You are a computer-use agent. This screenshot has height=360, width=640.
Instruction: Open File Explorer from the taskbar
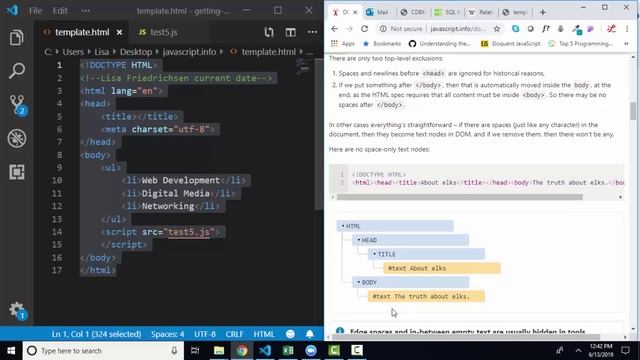pyautogui.click(x=219, y=351)
